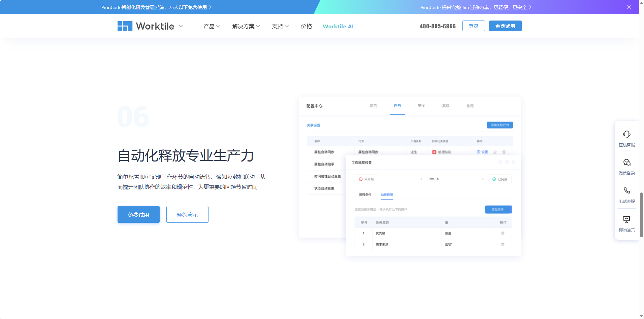Click the 添加关联行为 button in the screenshot
The height and width of the screenshot is (319, 644).
[x=500, y=125]
